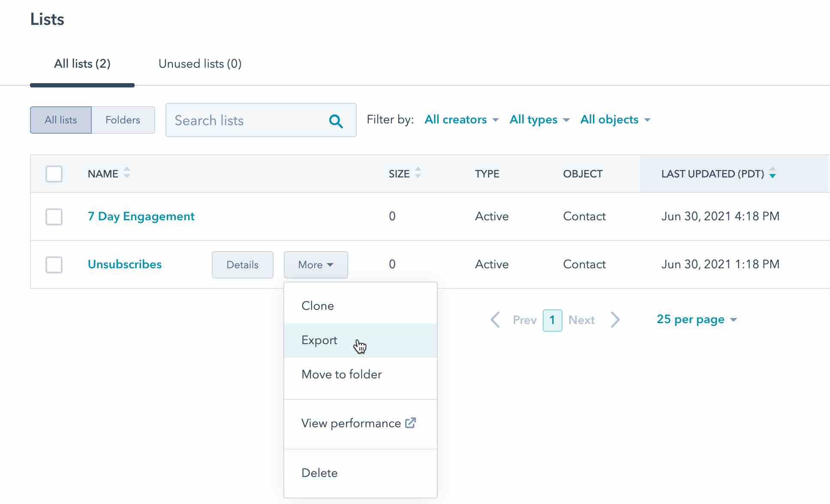Switch to the Folders view
Viewport: 830px width, 504px height.
click(x=122, y=120)
